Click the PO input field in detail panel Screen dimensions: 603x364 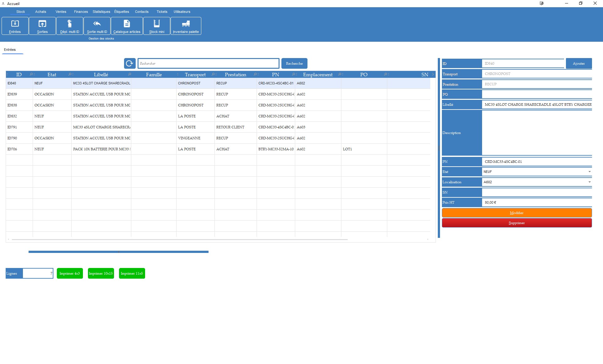coord(537,94)
